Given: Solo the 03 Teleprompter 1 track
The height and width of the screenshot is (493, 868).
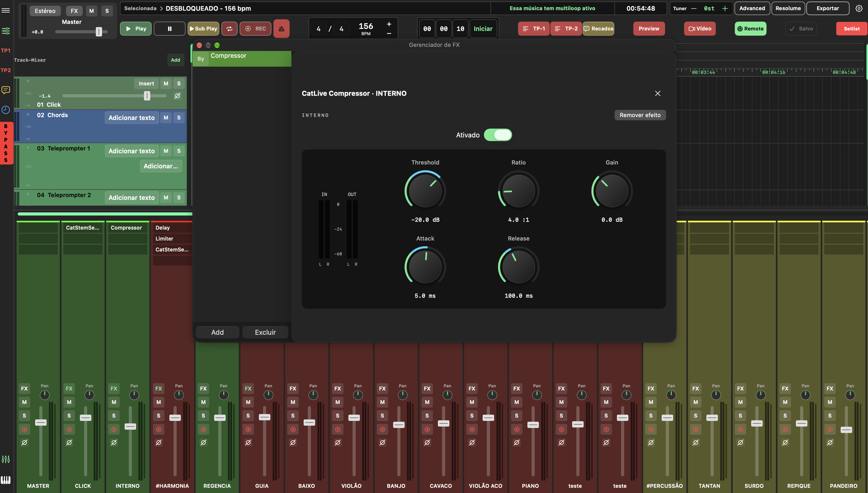Looking at the screenshot, I should tap(179, 151).
